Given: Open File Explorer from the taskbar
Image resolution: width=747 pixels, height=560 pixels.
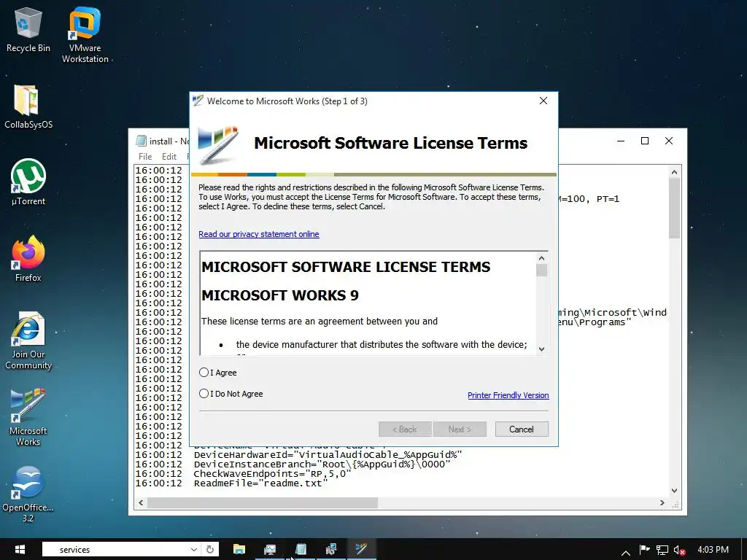Looking at the screenshot, I should coord(239,550).
